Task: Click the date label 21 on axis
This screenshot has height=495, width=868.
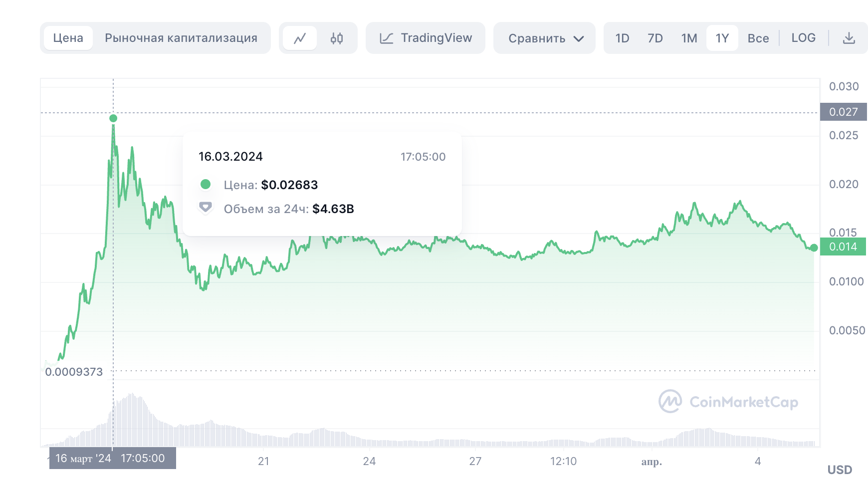Action: pos(263,461)
